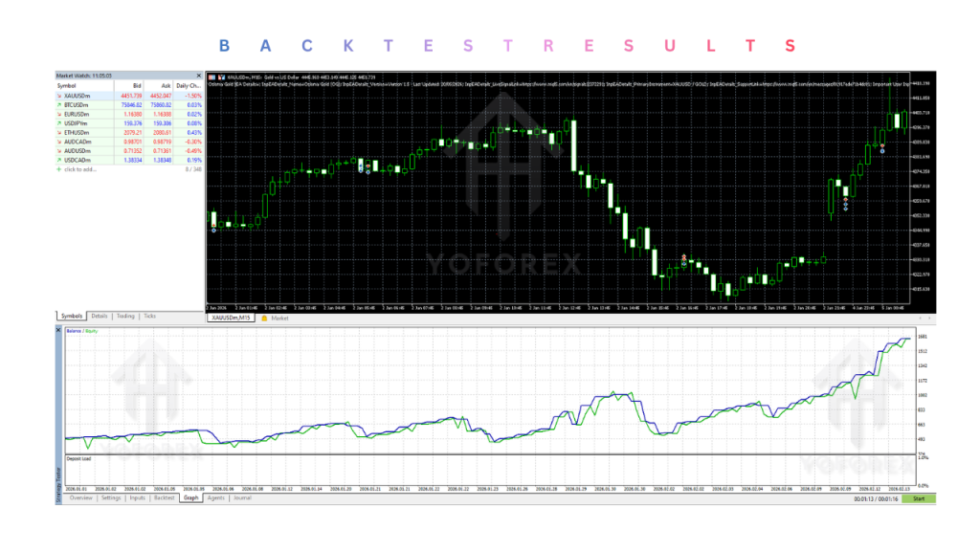Open the Details tab in Market Watch
Image resolution: width=980 pixels, height=551 pixels.
tap(100, 316)
